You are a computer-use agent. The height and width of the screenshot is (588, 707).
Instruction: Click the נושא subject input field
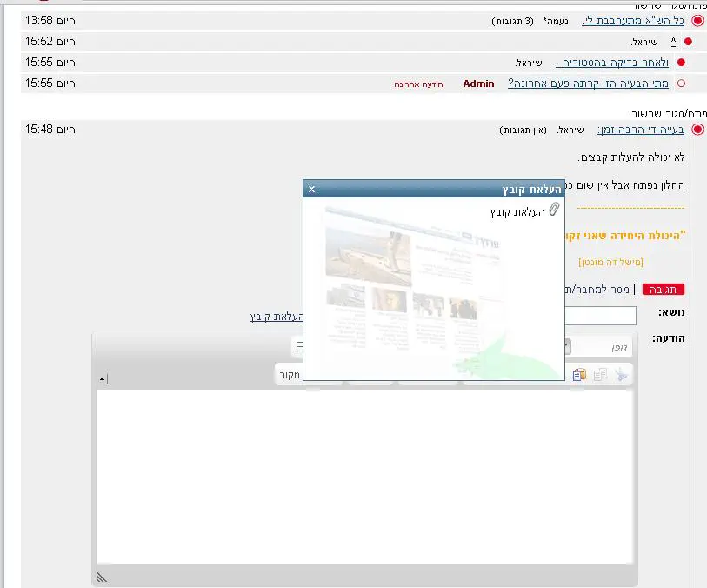click(600, 316)
